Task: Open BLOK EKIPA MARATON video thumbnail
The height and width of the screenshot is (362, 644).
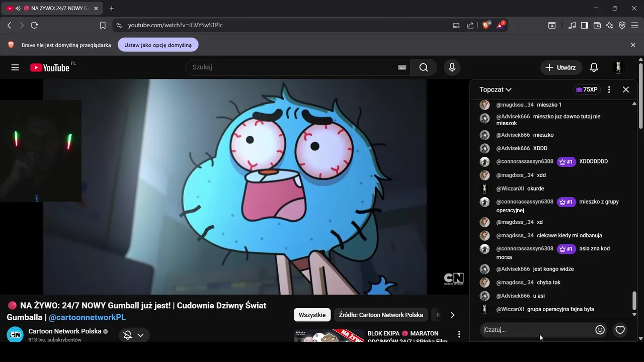Action: 329,336
